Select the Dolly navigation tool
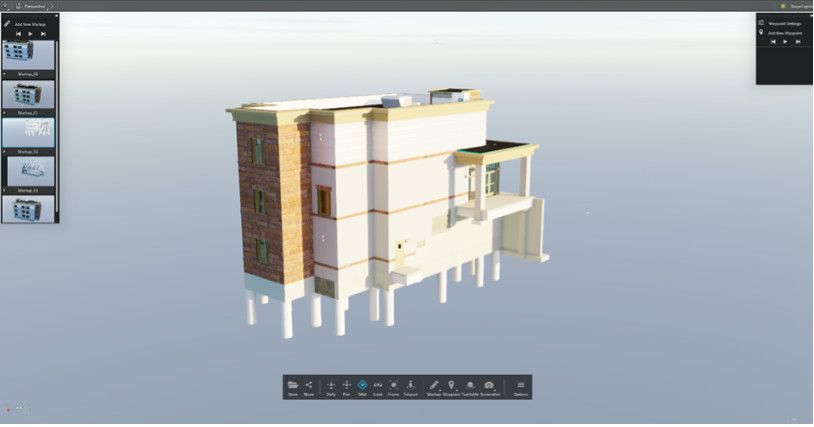The width and height of the screenshot is (814, 427). [331, 385]
